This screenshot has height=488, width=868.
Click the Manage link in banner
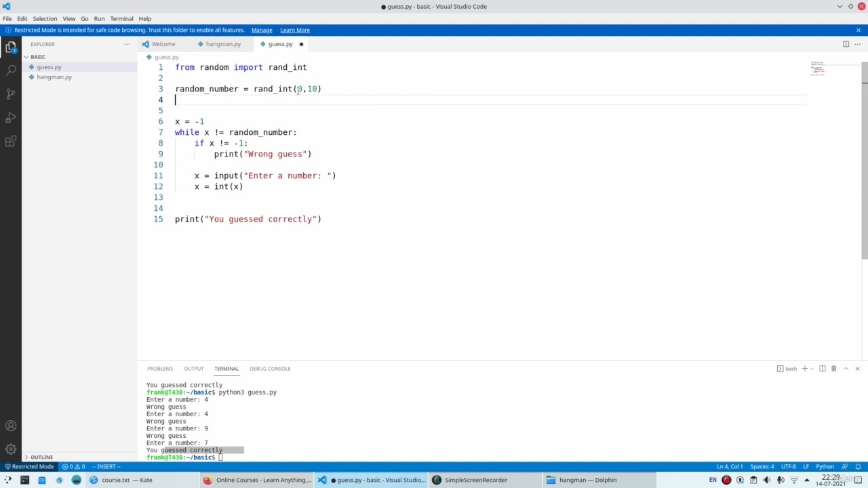pos(262,30)
